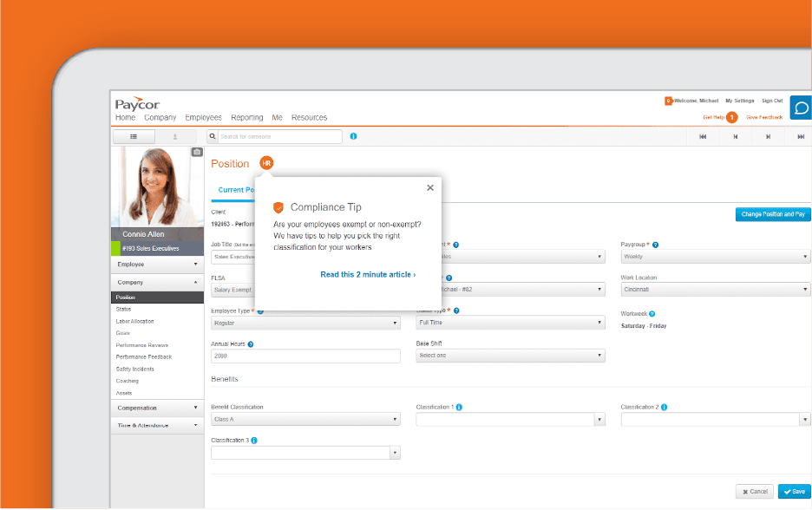Click the HR badge next to Position
812x510 pixels.
pos(266,163)
